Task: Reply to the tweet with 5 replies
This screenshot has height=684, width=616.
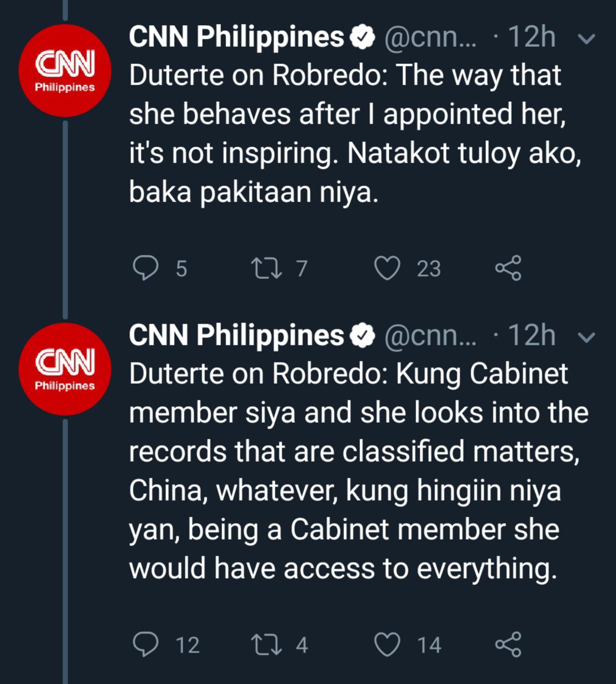Action: [145, 268]
